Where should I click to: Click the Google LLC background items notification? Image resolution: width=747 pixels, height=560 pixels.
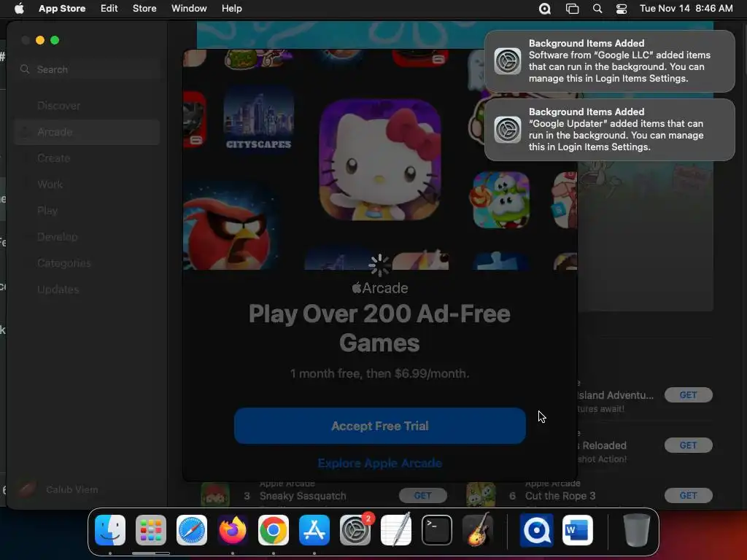coord(609,61)
